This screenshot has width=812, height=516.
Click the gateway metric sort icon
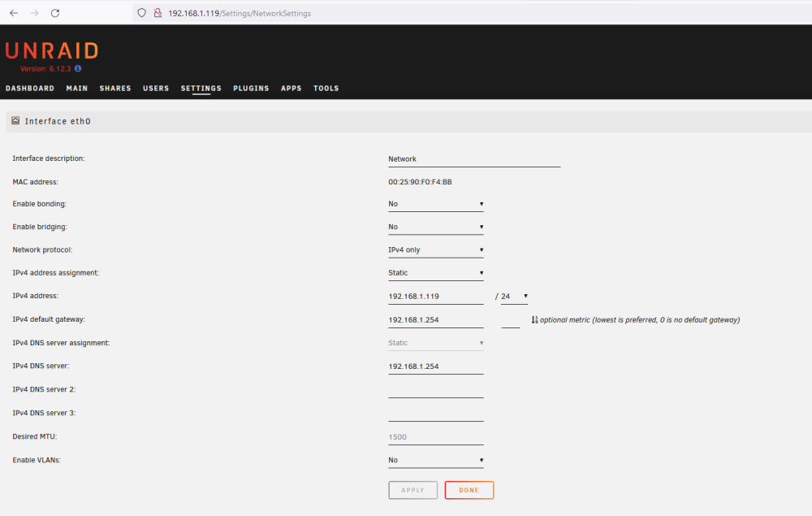[x=534, y=319]
